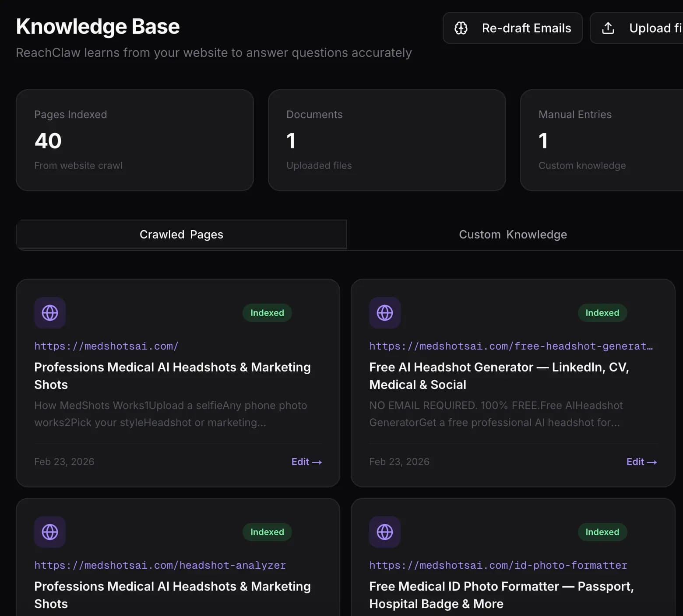Click Indexed badge on free-headshot-generator card
The image size is (683, 616).
coord(602,313)
